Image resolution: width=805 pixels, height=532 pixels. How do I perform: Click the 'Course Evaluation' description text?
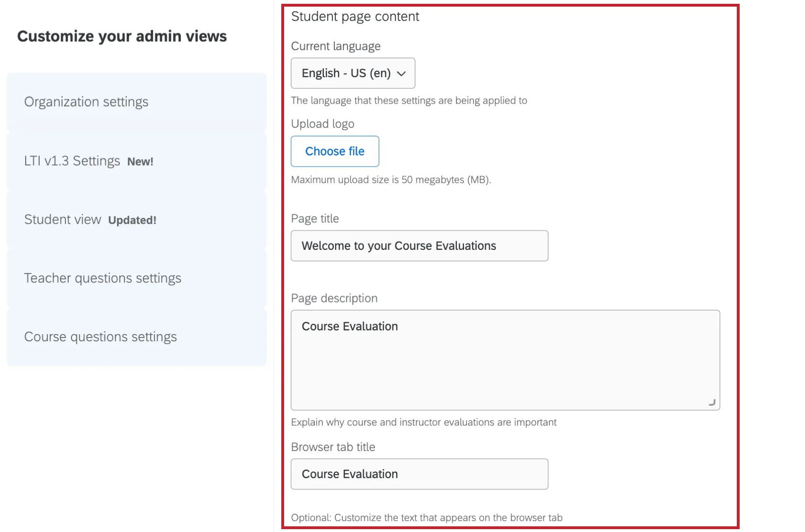pos(349,326)
